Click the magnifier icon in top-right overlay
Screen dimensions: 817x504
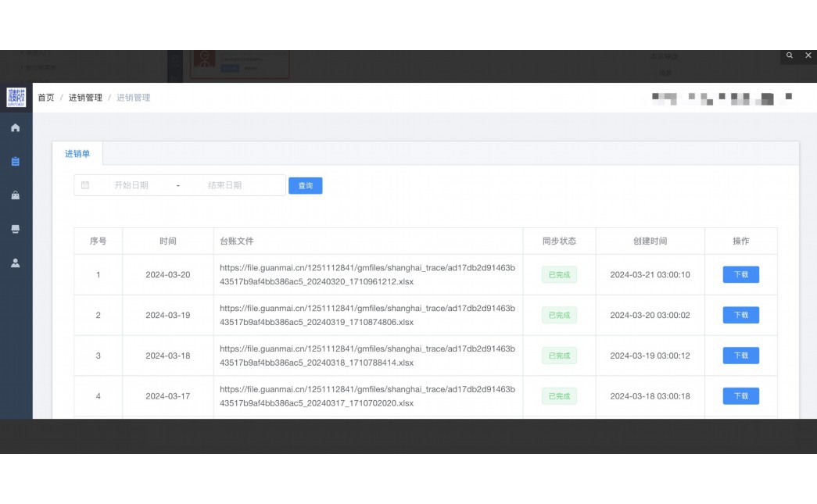point(790,55)
